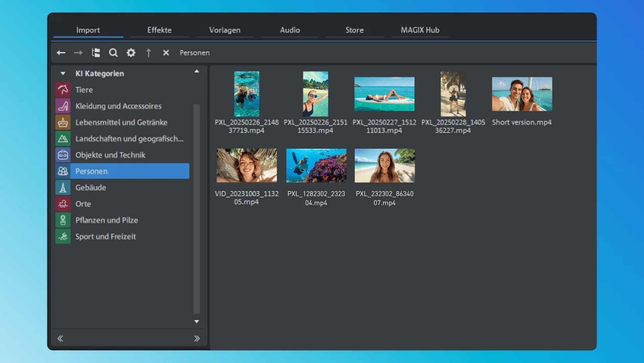Select the Short version.mp4 thumbnail

522,94
